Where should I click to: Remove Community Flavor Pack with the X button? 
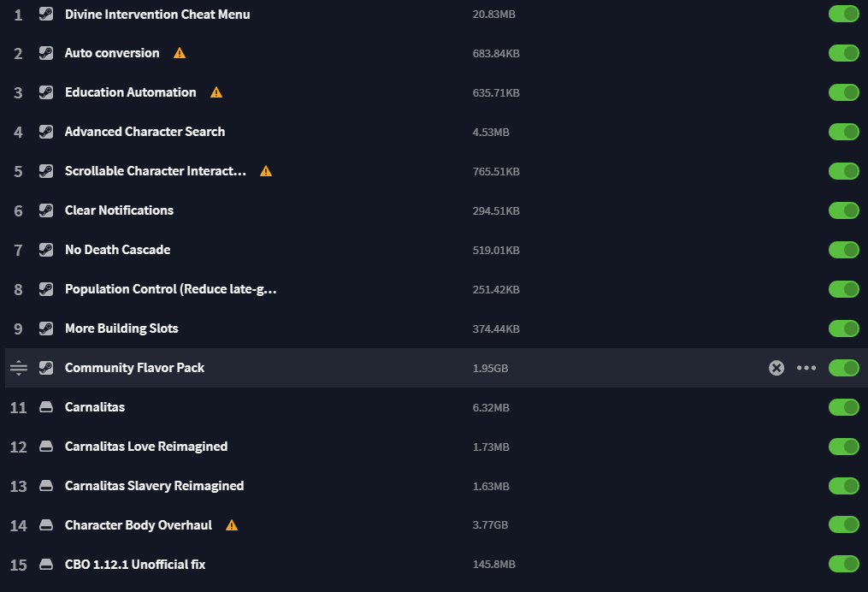pyautogui.click(x=776, y=368)
